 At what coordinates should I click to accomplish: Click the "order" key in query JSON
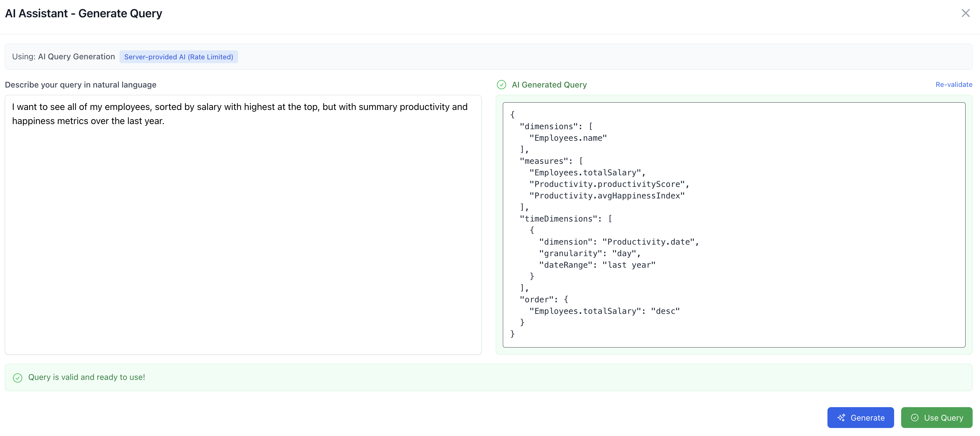pos(536,299)
